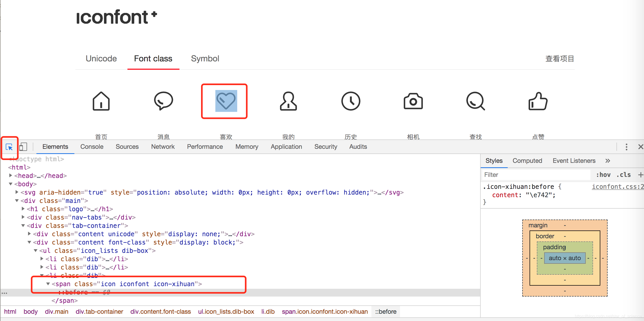Toggle the .cls class editor
The image size is (644, 321).
(623, 175)
